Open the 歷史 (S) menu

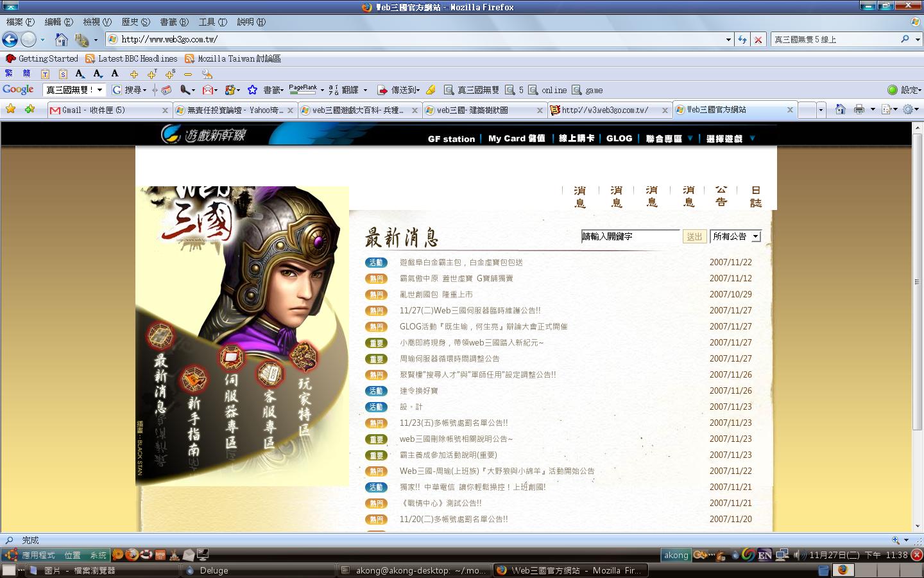click(x=136, y=22)
